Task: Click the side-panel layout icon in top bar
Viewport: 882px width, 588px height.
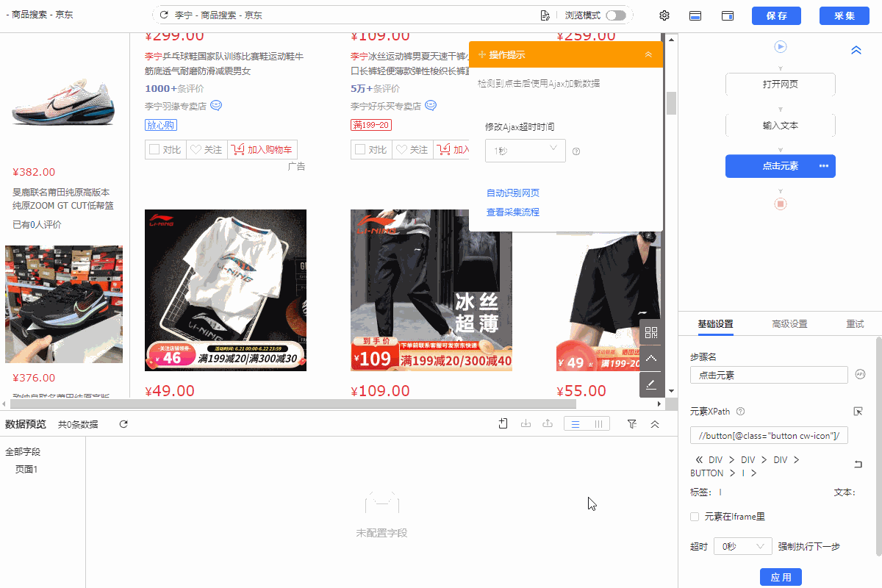Action: click(728, 15)
